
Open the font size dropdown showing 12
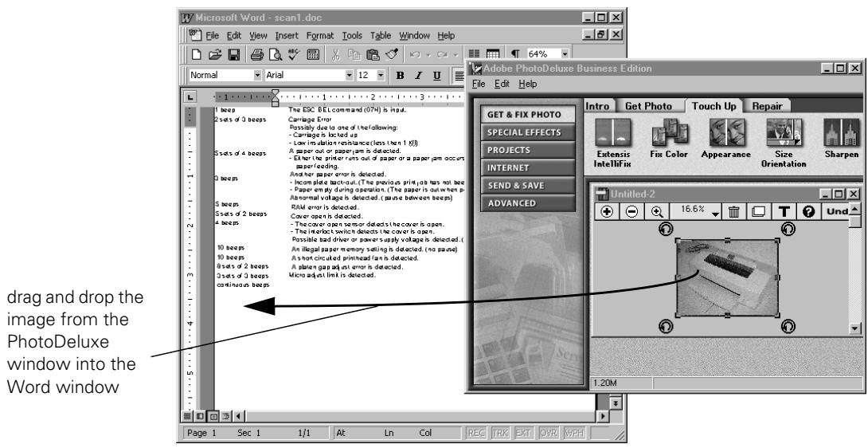[381, 76]
